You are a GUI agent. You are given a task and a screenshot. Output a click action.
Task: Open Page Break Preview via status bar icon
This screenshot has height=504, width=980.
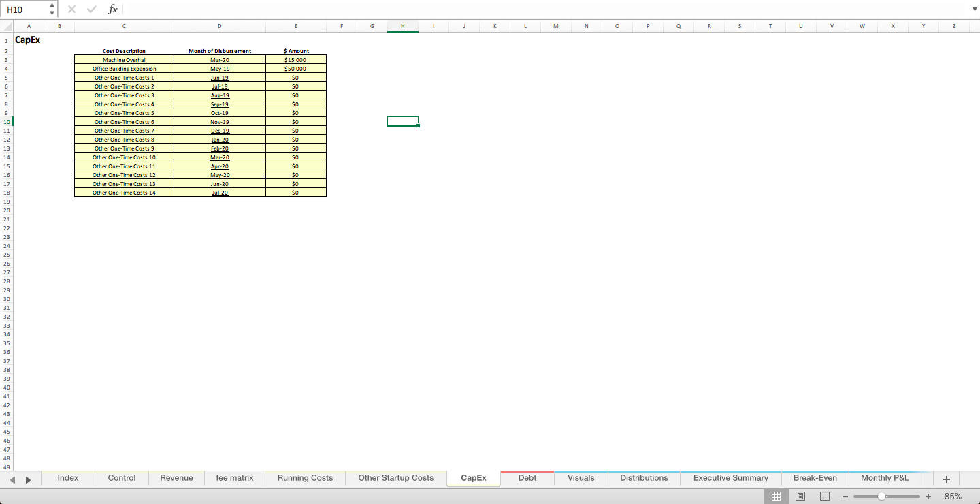[824, 496]
